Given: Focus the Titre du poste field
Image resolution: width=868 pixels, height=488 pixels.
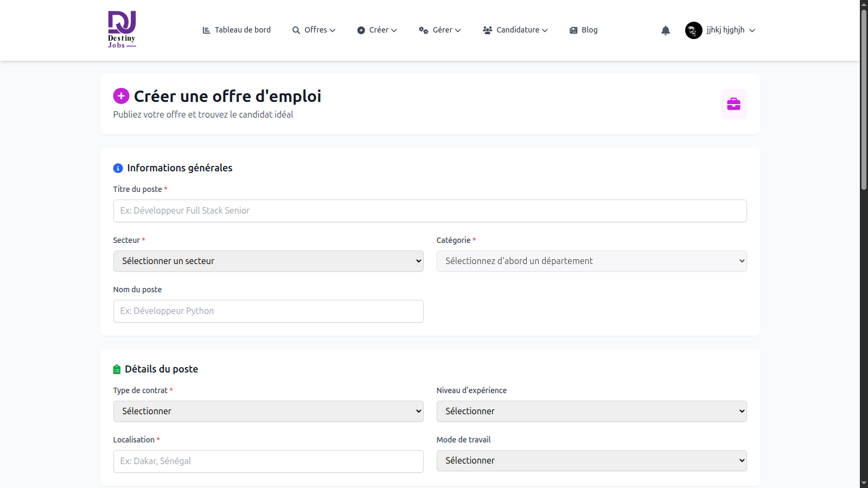Looking at the screenshot, I should click(430, 210).
